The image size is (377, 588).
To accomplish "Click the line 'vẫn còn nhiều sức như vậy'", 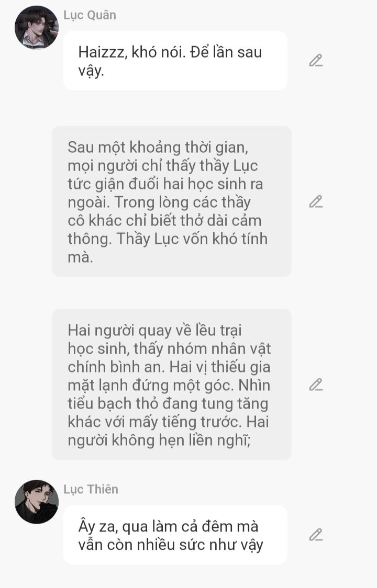I will pos(171,545).
